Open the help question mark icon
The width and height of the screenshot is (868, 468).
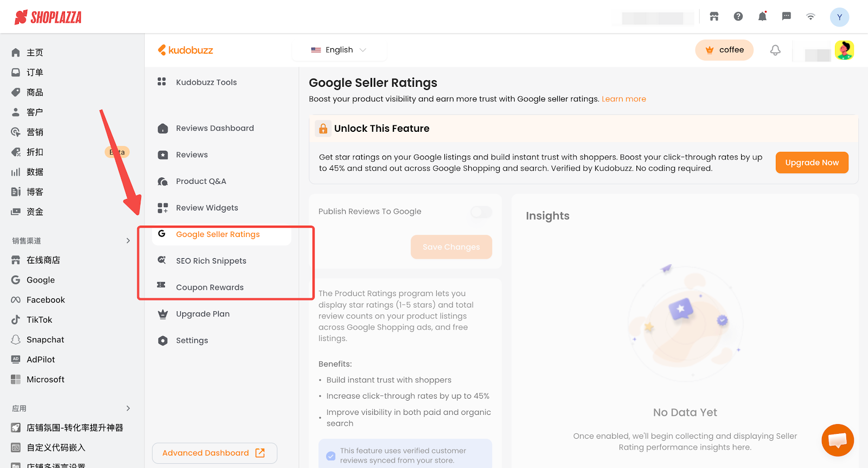pyautogui.click(x=738, y=17)
